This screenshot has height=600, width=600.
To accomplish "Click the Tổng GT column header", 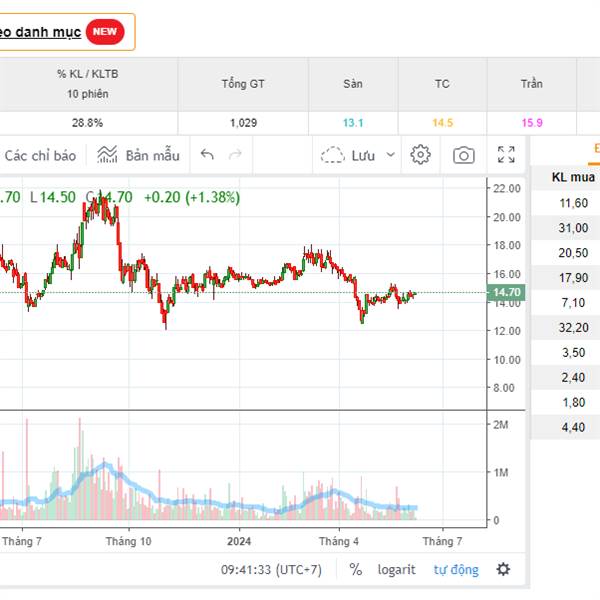I will pyautogui.click(x=243, y=84).
